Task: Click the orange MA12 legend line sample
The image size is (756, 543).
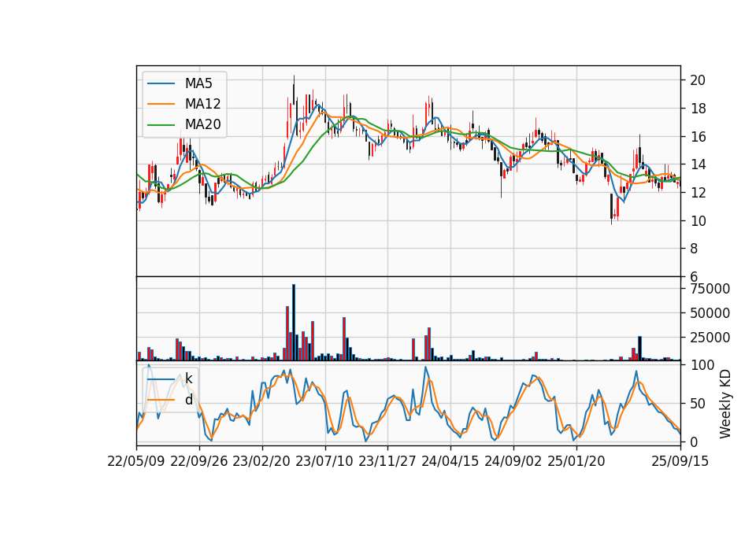Action: click(x=161, y=104)
